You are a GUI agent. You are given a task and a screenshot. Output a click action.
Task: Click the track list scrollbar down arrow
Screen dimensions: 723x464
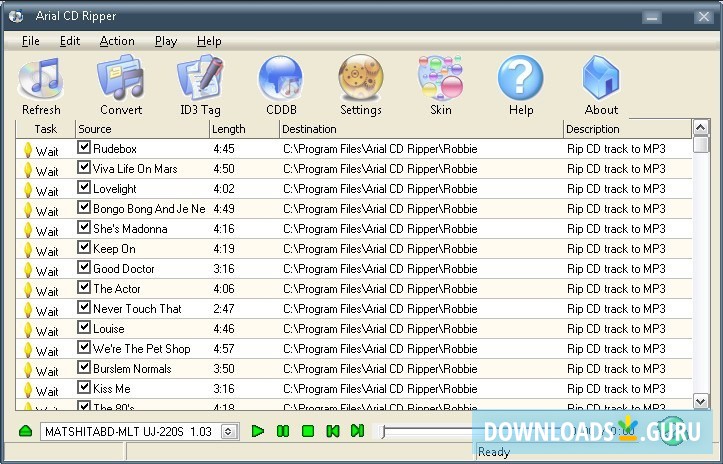(701, 401)
